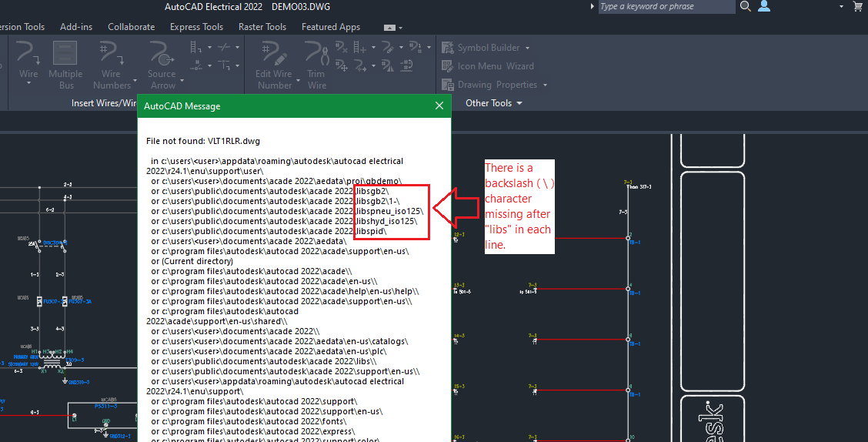The width and height of the screenshot is (868, 442).
Task: Open the Wire Numbers tool
Action: (x=112, y=65)
